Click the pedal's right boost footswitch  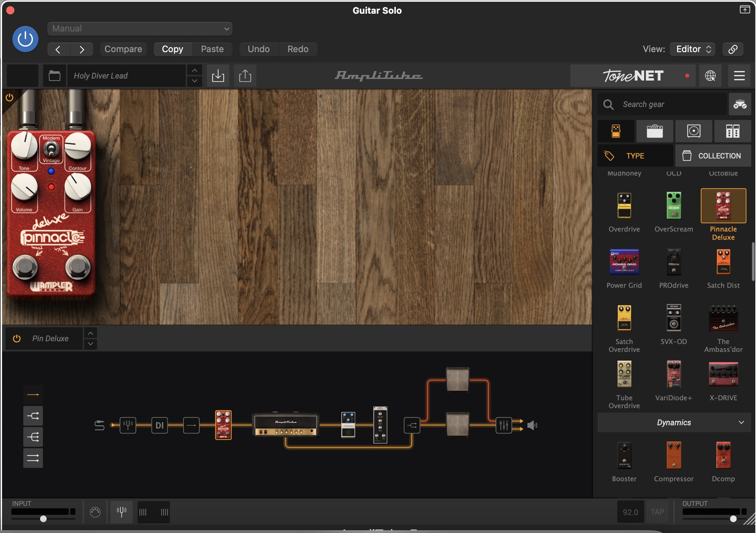coord(78,267)
